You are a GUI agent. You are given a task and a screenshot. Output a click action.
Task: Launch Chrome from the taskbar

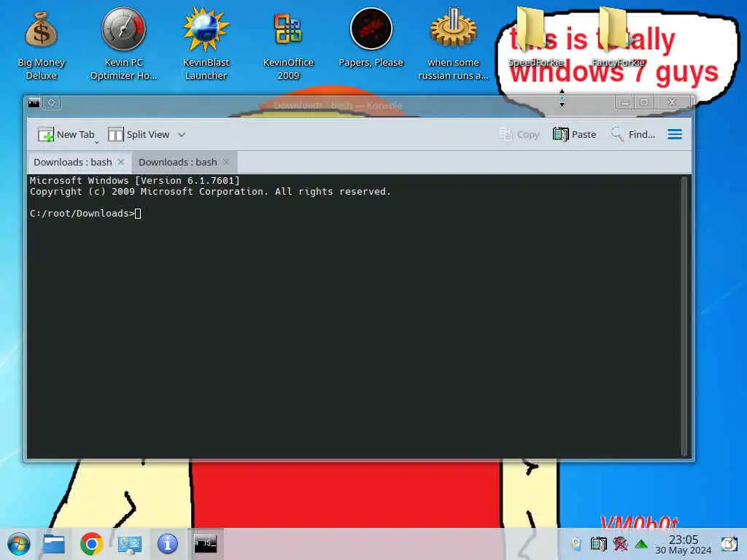coord(91,544)
